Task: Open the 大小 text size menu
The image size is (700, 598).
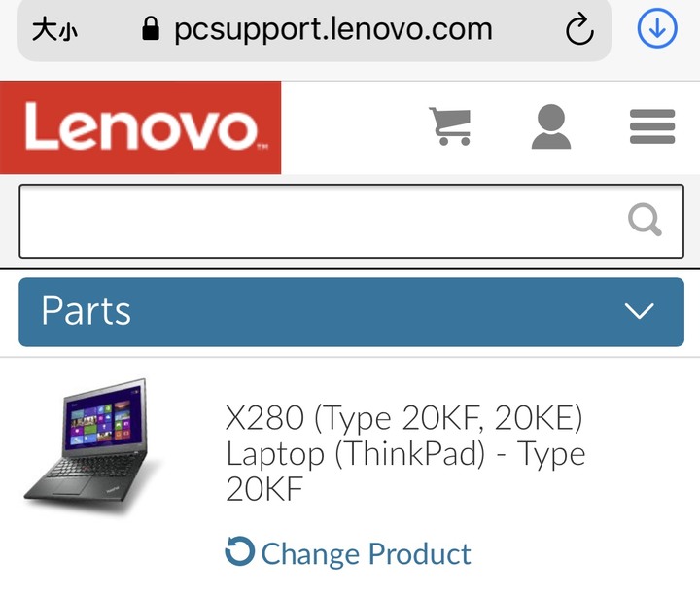Action: [54, 30]
